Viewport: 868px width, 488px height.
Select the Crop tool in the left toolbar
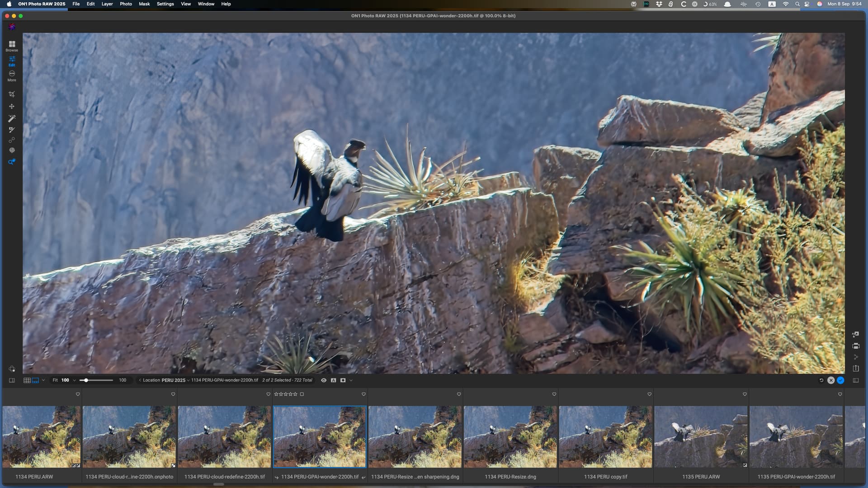click(x=12, y=94)
